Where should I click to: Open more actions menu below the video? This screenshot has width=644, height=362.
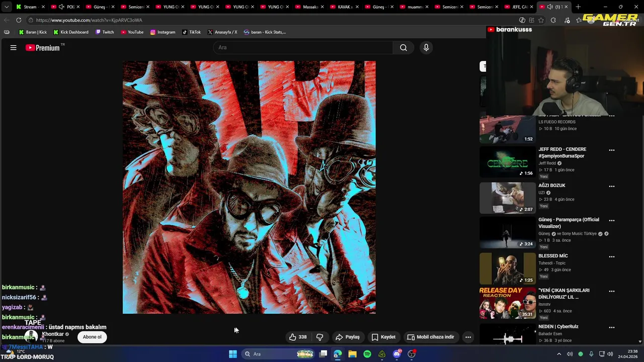[468, 337]
